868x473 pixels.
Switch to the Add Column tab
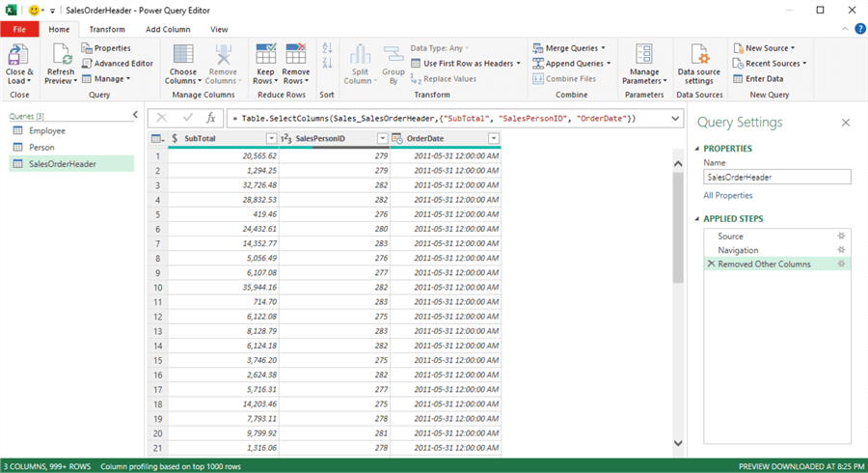point(168,30)
